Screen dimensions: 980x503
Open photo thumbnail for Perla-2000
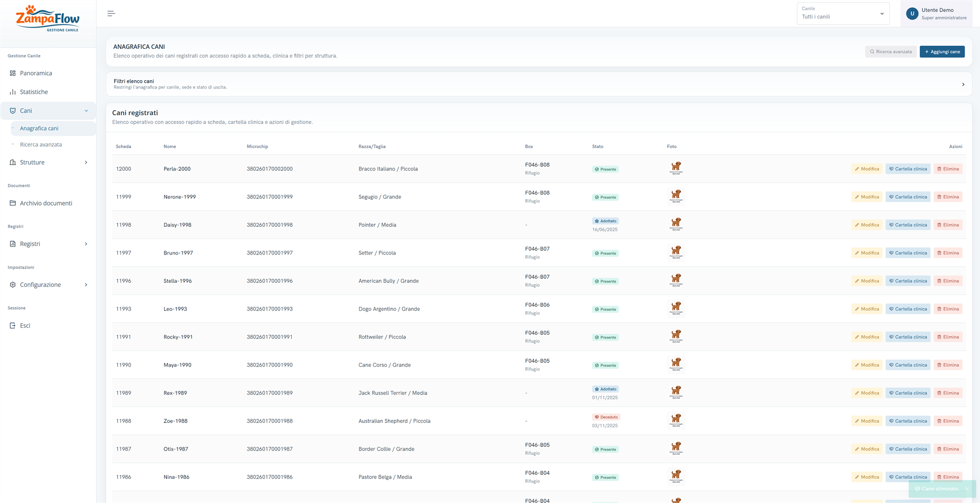[x=676, y=168]
